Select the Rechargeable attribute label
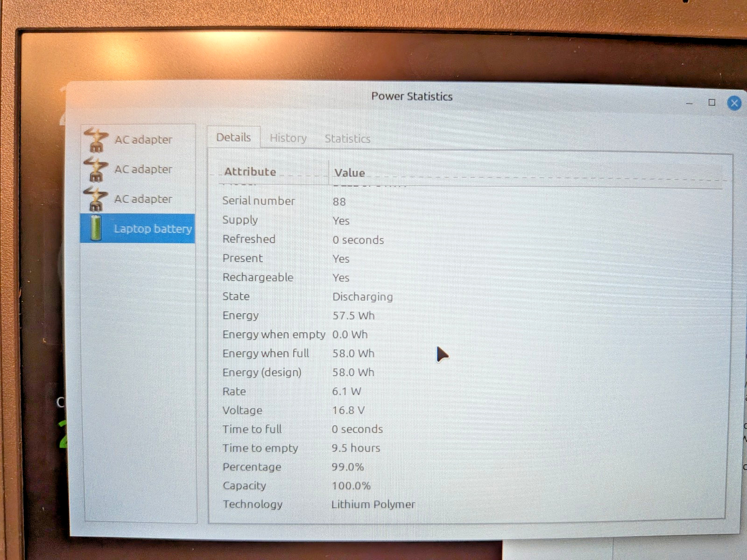This screenshot has width=747, height=560. (258, 277)
